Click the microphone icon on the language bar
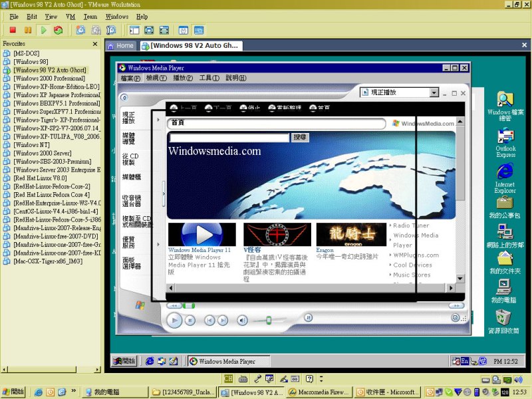Viewport: 532px width, 399px height. (x=258, y=378)
